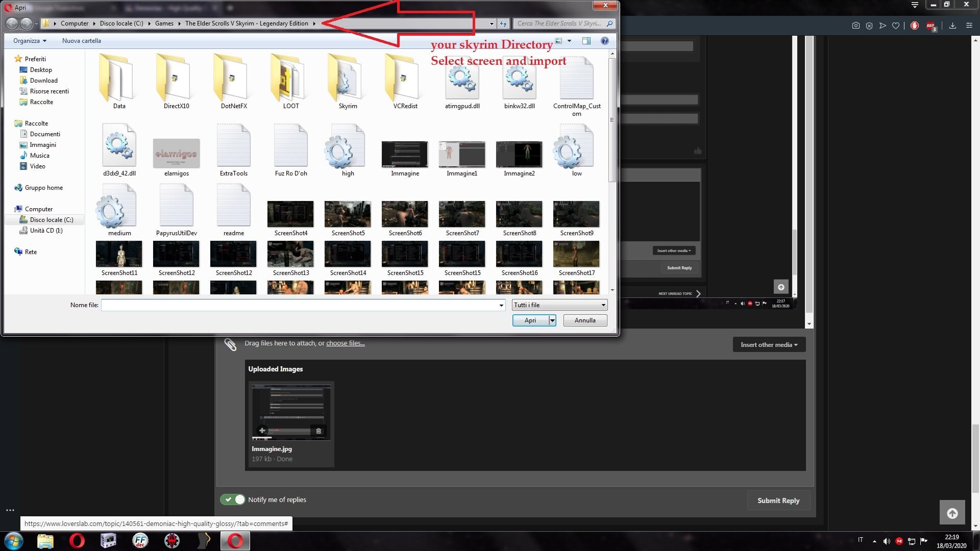Click the arrow next to Apri button
This screenshot has height=551, width=980.
pyautogui.click(x=552, y=320)
